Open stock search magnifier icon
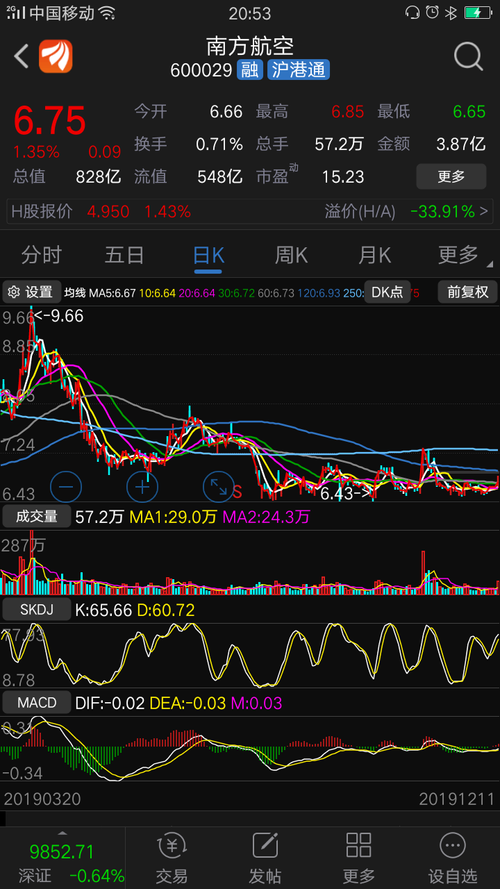 point(469,56)
